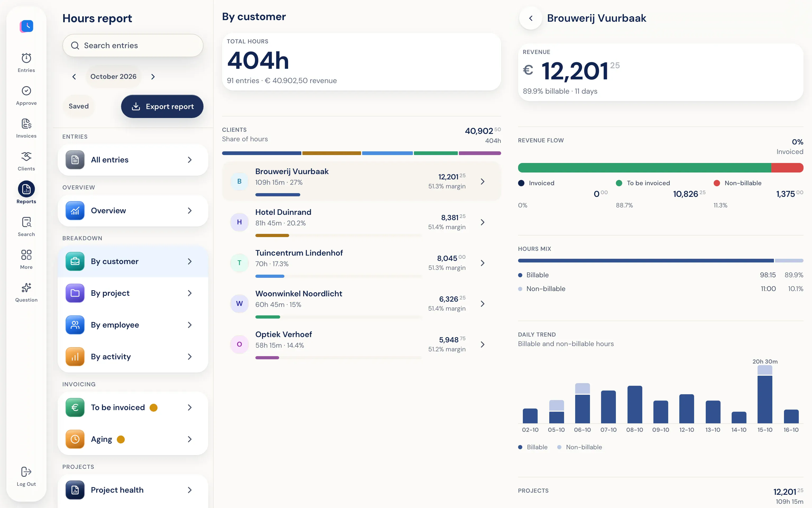Open the October 2026 month picker
Viewport: 812px width, 508px height.
pyautogui.click(x=113, y=77)
